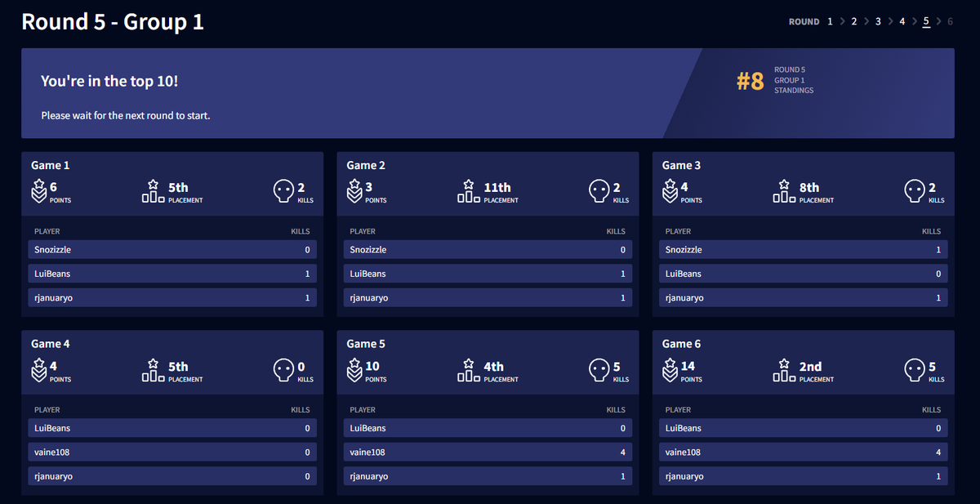Viewport: 980px width, 504px height.
Task: Select Snozizzle row in Game 3
Action: point(804,250)
